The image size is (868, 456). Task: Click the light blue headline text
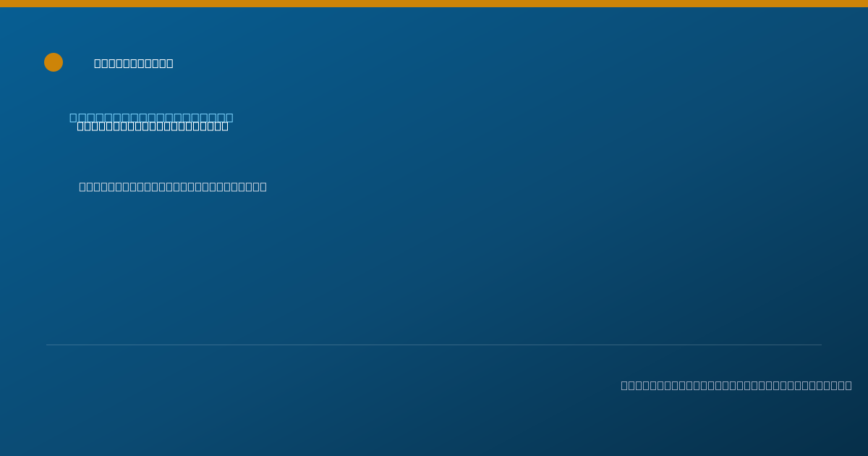151,117
